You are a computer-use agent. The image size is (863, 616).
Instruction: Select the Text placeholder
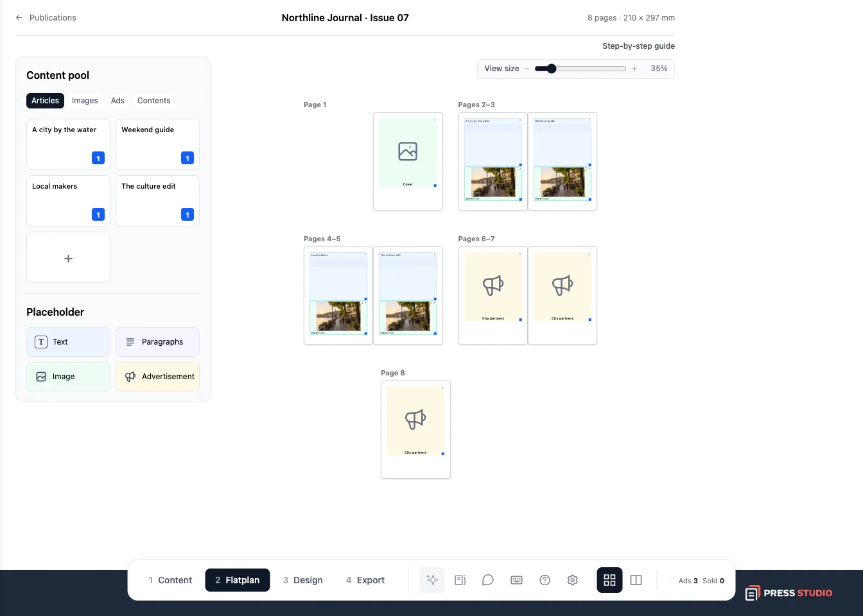[x=68, y=342]
